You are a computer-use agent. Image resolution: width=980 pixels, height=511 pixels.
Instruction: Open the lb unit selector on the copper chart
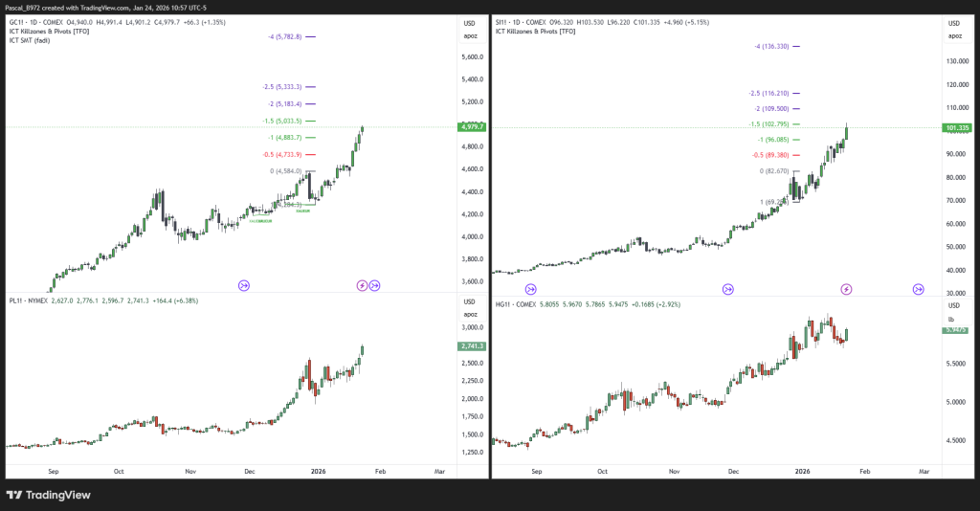pos(950,319)
